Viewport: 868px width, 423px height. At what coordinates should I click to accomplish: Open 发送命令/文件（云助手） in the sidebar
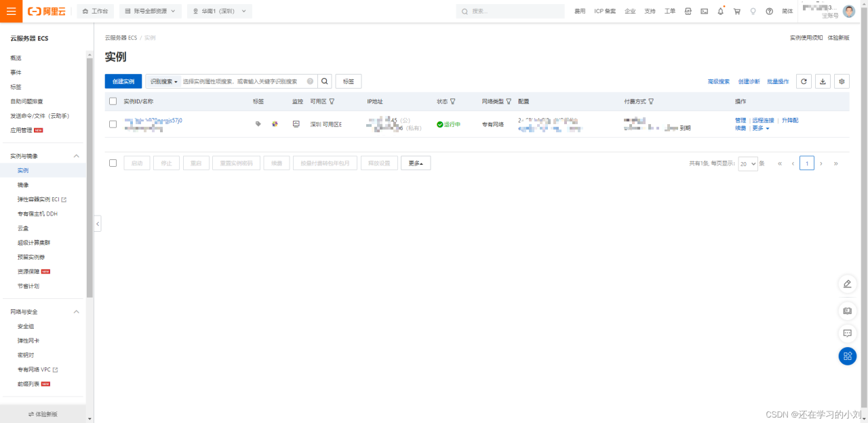click(x=39, y=116)
